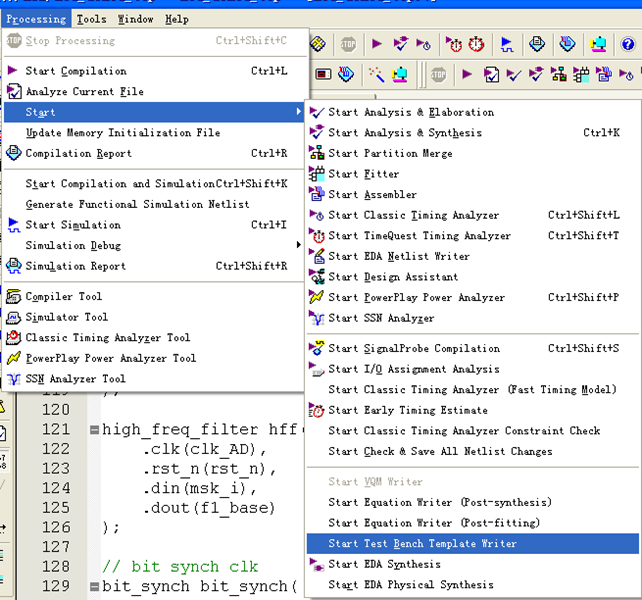The width and height of the screenshot is (642, 600).
Task: Click Analysis & Elaboration icon in lower toolbar
Action: point(513,75)
